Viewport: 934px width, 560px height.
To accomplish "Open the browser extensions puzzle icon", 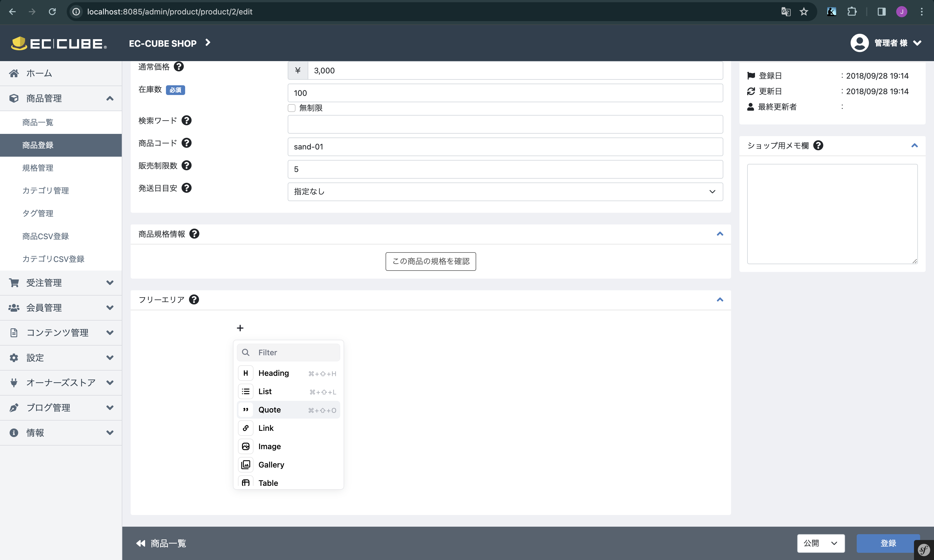I will point(852,12).
